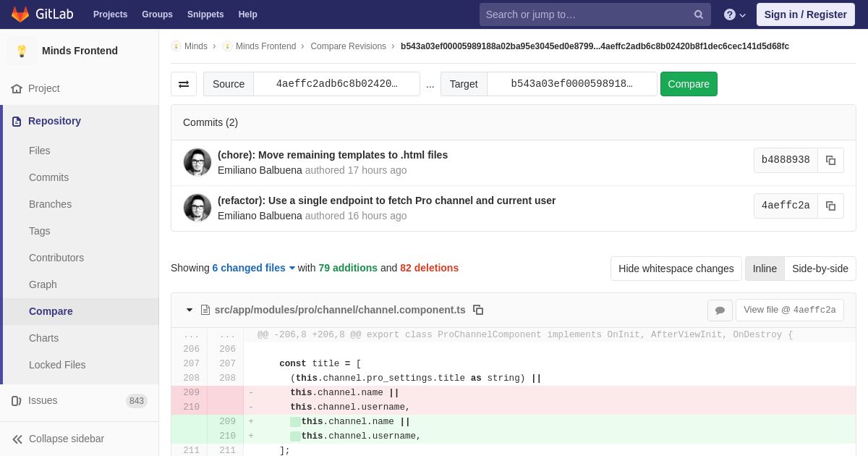Swap source and target revisions icon
Viewport: 868px width, 456px height.
click(x=184, y=84)
